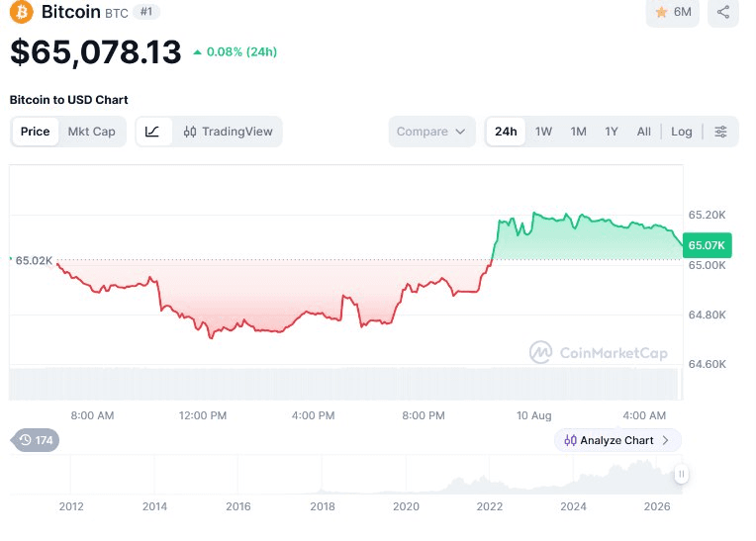Image resolution: width=756 pixels, height=541 pixels.
Task: Click the 10 Aug date axis label
Action: tap(533, 415)
